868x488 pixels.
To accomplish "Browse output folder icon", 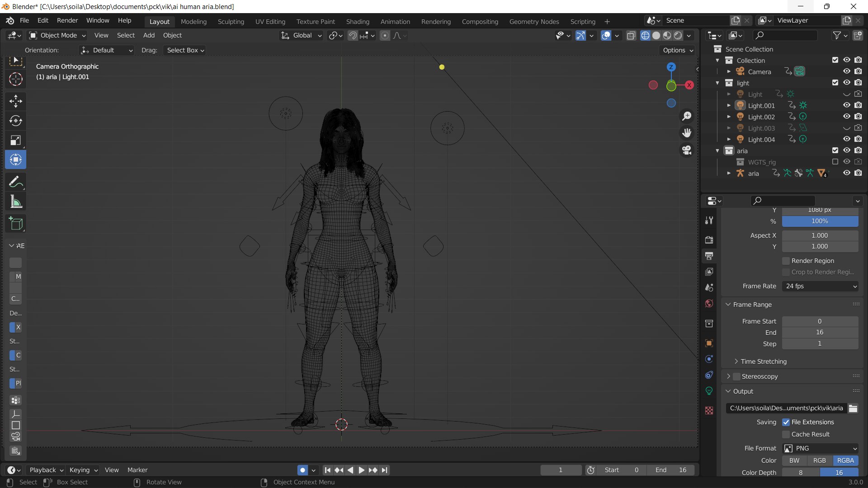I will (x=853, y=408).
